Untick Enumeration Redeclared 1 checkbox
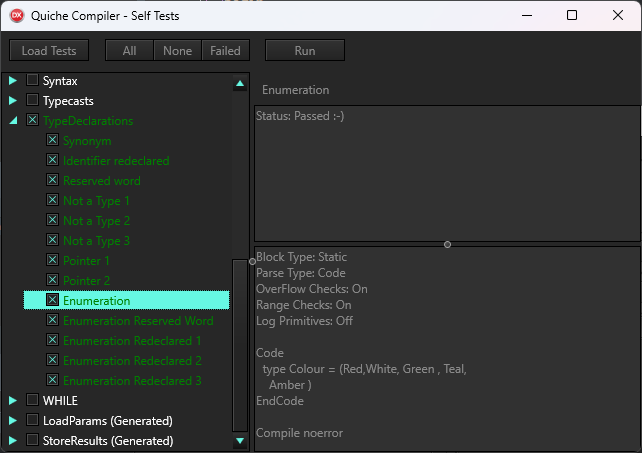The width and height of the screenshot is (642, 453). click(x=52, y=340)
